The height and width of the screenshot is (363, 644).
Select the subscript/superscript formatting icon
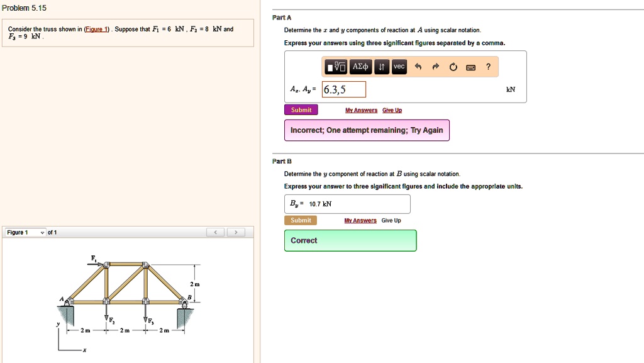pos(382,67)
